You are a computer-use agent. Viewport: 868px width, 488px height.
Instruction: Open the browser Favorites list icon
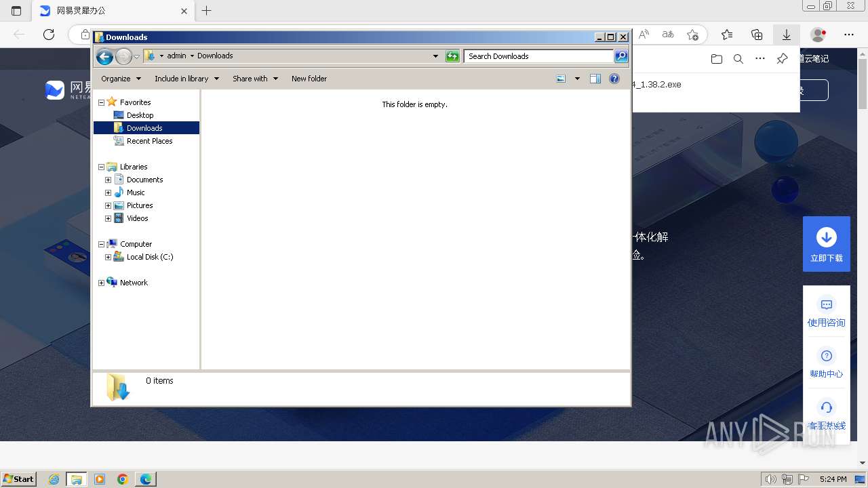[x=727, y=35]
